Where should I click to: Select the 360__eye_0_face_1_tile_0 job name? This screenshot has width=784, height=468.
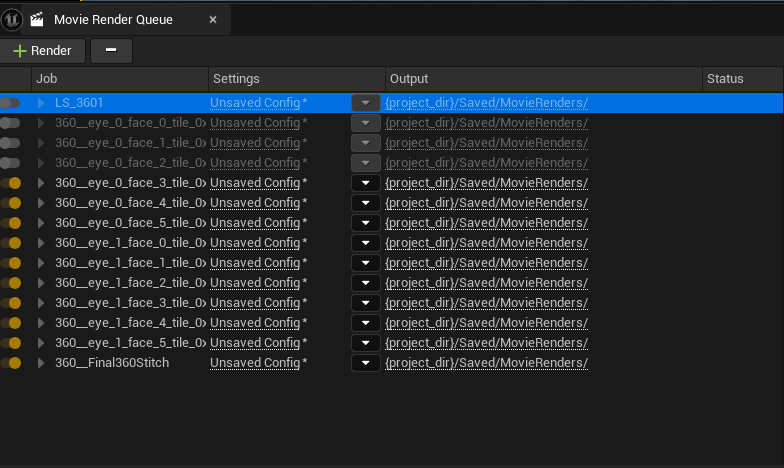[130, 143]
